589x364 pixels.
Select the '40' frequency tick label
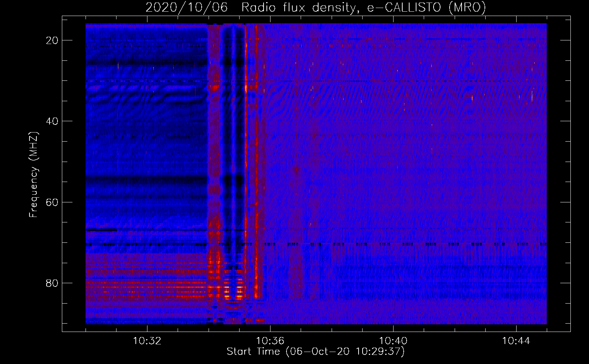(x=52, y=121)
